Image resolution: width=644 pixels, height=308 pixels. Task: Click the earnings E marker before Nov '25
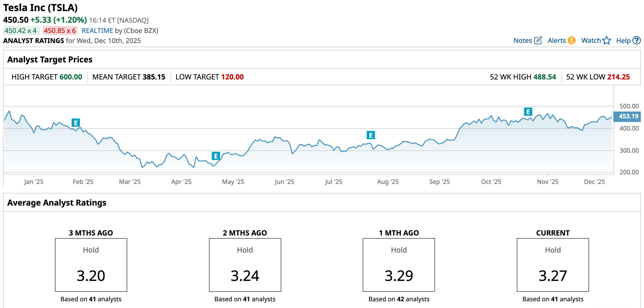[528, 112]
